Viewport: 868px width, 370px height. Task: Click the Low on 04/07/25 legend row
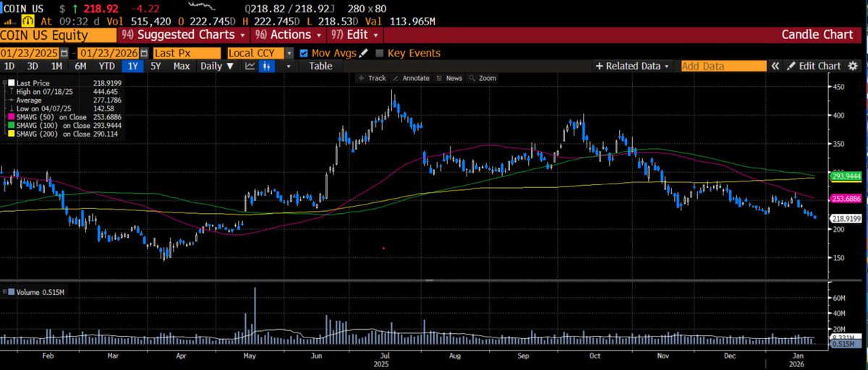click(x=67, y=108)
